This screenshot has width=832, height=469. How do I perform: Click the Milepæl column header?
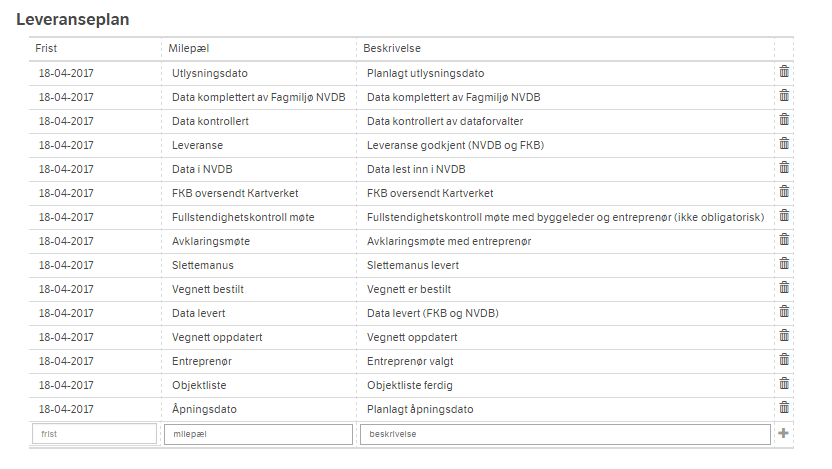point(188,48)
